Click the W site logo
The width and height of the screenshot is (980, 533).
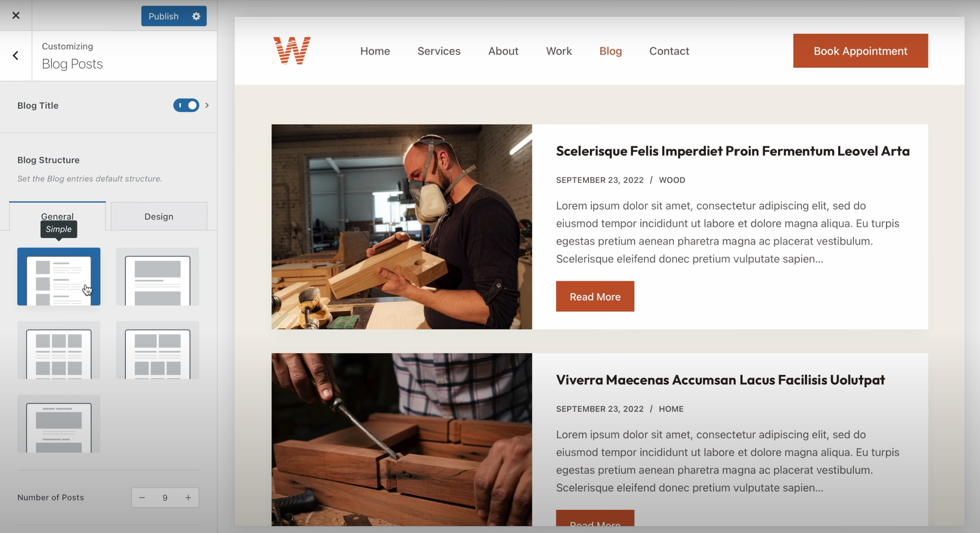pos(292,51)
